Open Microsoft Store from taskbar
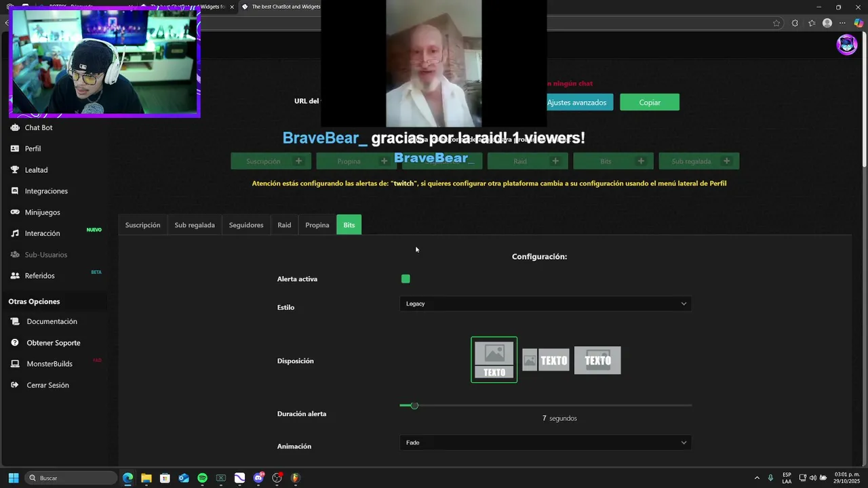Viewport: 868px width, 488px height. 165,478
